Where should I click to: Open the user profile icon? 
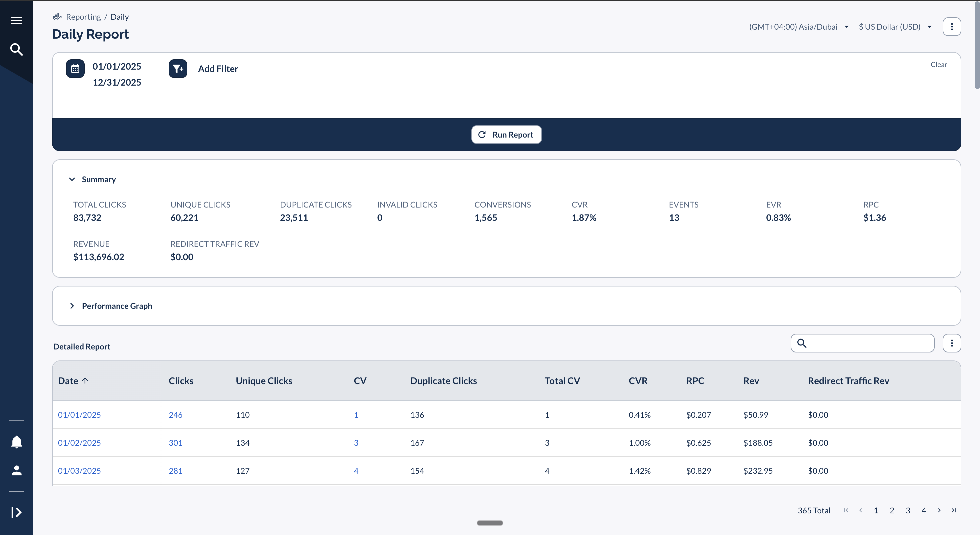pyautogui.click(x=16, y=470)
